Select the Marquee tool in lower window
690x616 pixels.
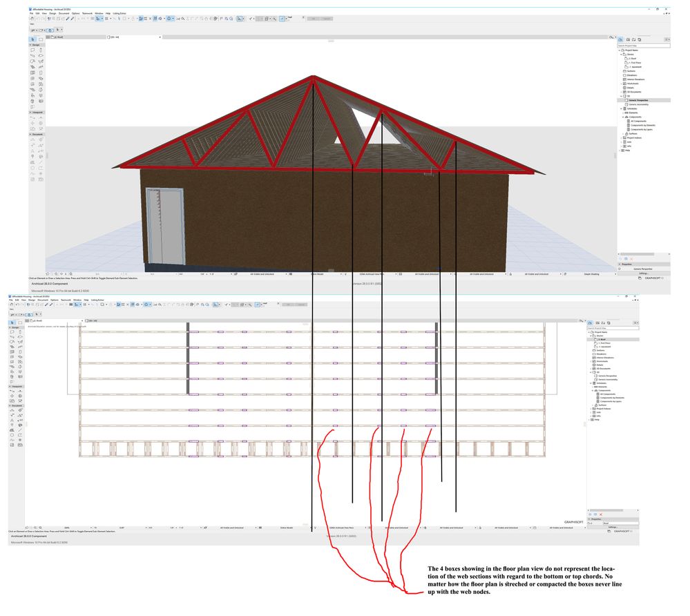coord(20,323)
